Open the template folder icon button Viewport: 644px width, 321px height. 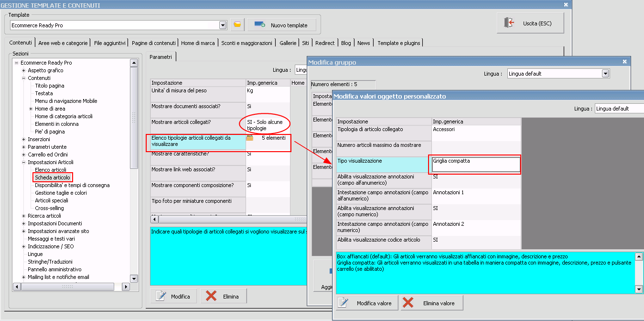237,25
